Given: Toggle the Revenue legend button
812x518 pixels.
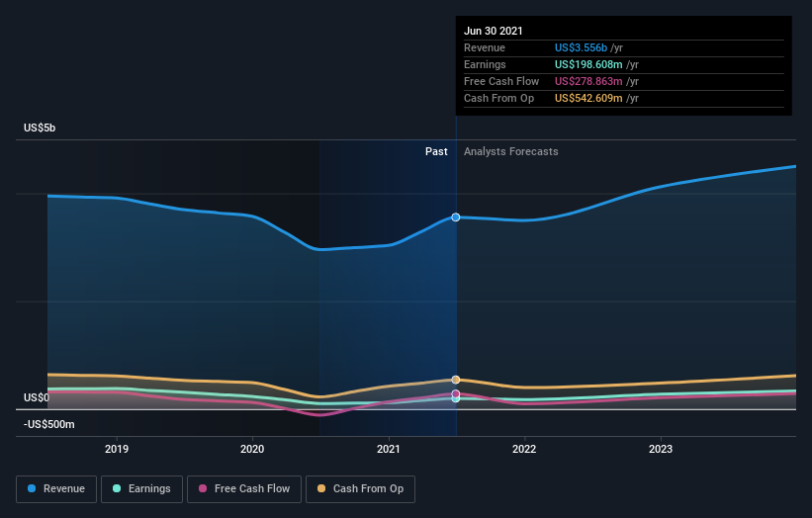Looking at the screenshot, I should pyautogui.click(x=56, y=489).
